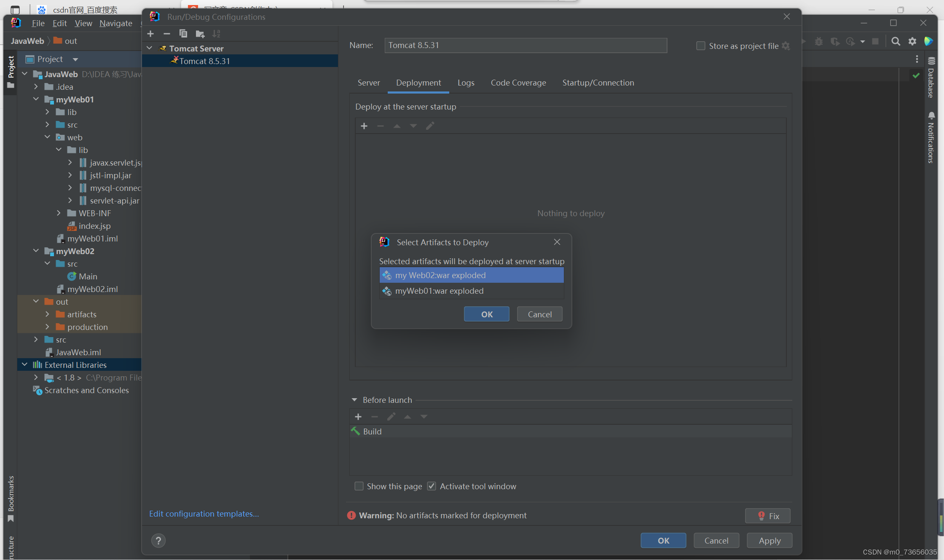Add a new run configuration with the plus icon
This screenshot has width=944, height=560.
(x=150, y=34)
